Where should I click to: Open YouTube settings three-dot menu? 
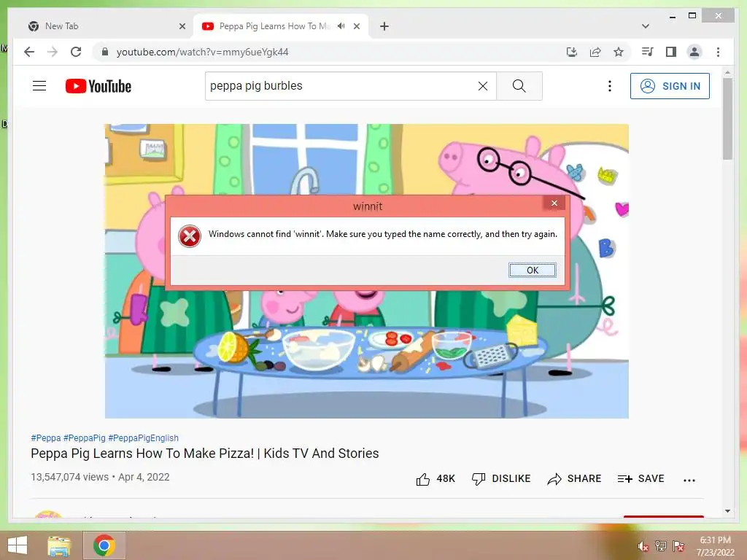click(609, 86)
